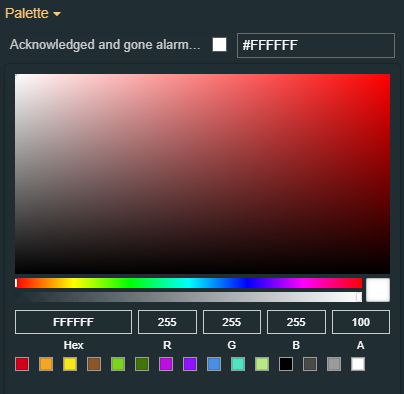Expand the Palette dropdown arrow
The image size is (404, 394).
[x=57, y=14]
